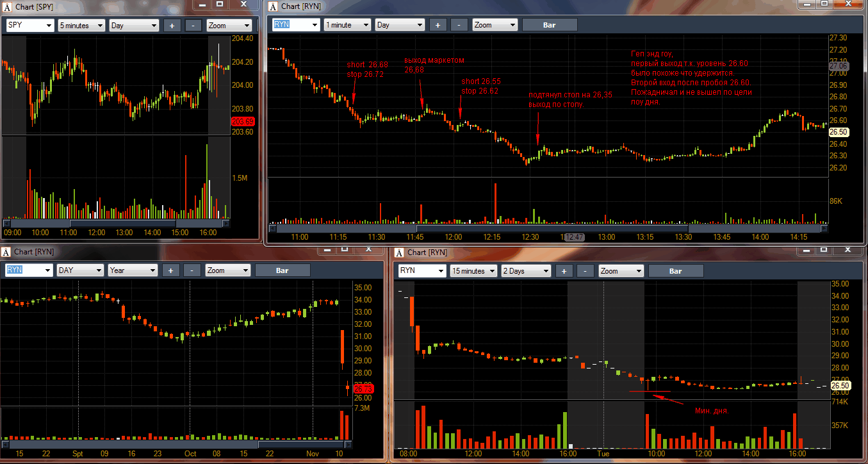
Task: Close the Chart [SPY] window
Action: [243, 3]
